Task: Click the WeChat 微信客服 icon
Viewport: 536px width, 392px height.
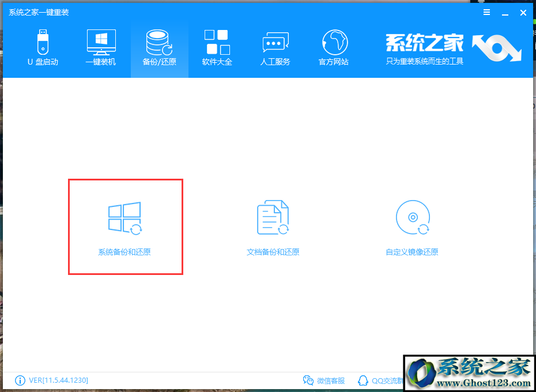Action: (308, 380)
